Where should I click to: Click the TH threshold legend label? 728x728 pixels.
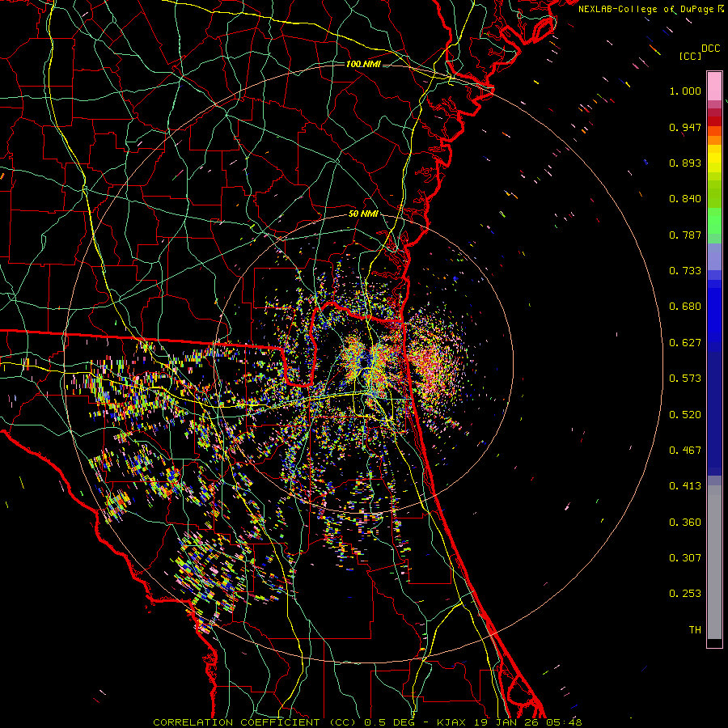tap(695, 630)
